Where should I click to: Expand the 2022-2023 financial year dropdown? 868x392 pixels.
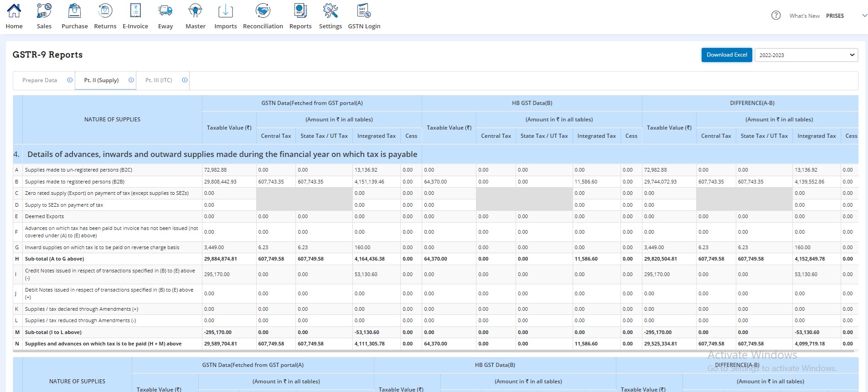[x=806, y=55]
